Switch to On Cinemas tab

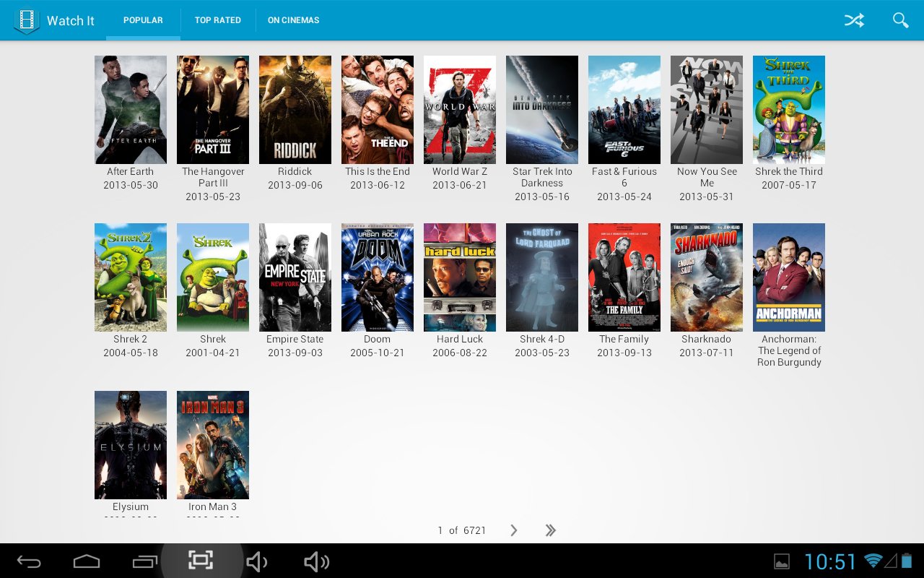click(294, 20)
